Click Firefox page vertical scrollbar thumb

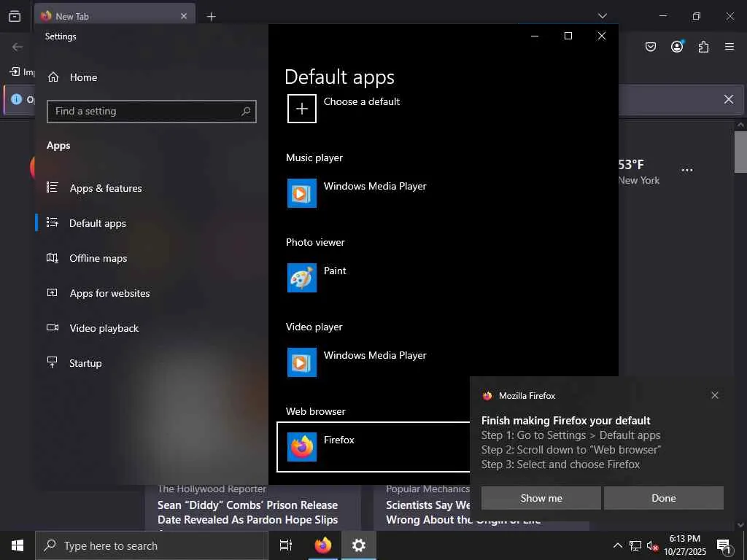(x=741, y=152)
